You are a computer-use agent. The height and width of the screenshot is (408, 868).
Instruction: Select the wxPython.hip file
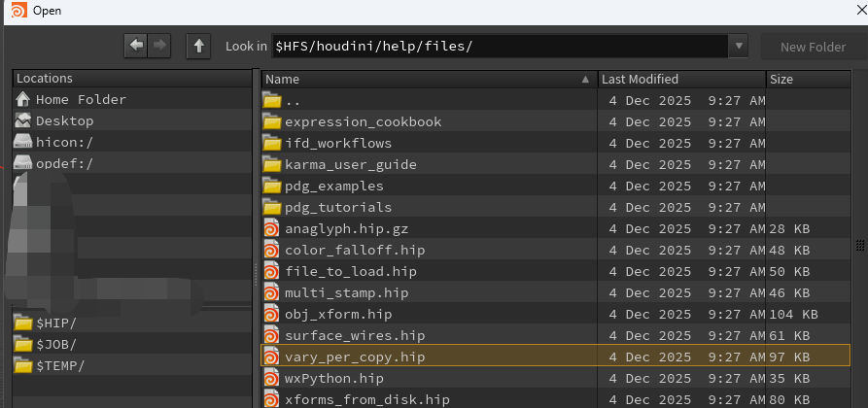(x=555, y=379)
